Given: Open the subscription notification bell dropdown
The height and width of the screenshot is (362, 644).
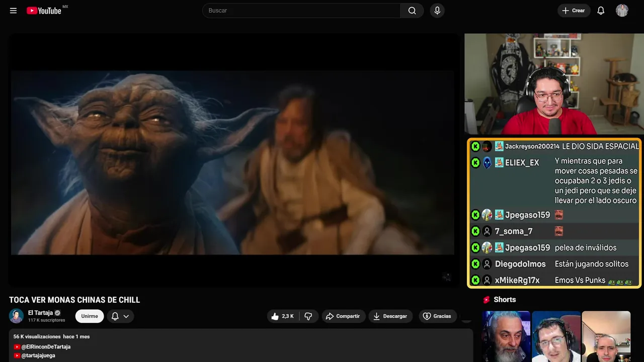Looking at the screenshot, I should tap(120, 316).
